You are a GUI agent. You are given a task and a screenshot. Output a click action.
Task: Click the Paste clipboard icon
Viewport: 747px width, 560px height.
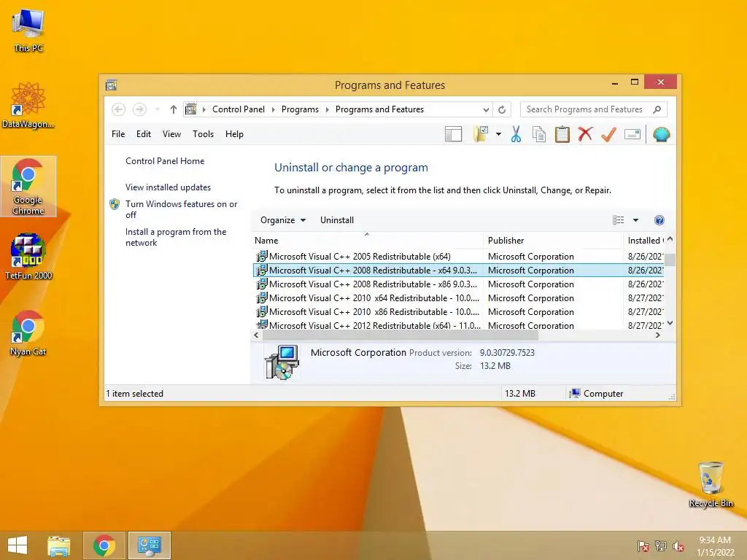tap(562, 134)
